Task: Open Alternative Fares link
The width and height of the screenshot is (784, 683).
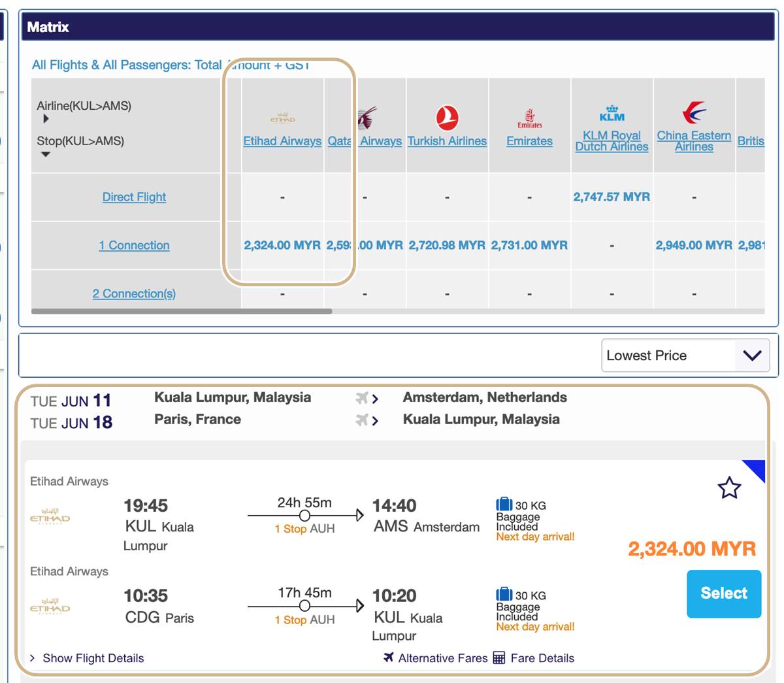Action: click(x=443, y=658)
